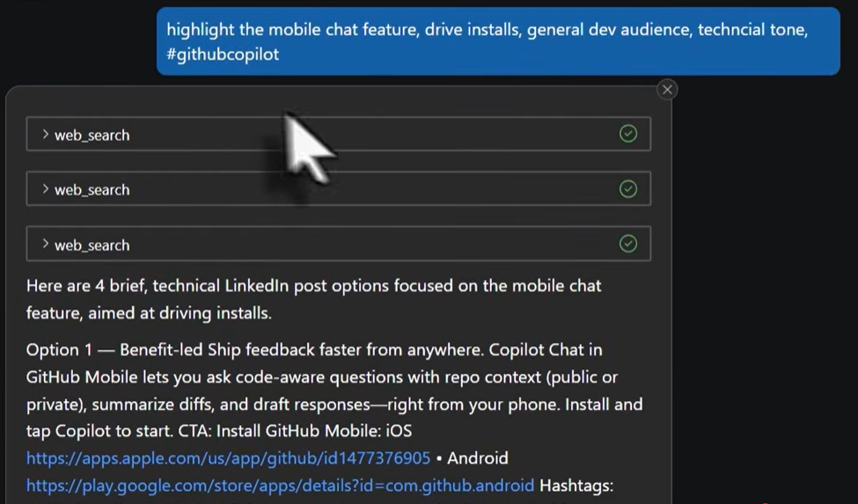Screen dimensions: 858x504
Task: Close the response panel with the X button
Action: (667, 90)
